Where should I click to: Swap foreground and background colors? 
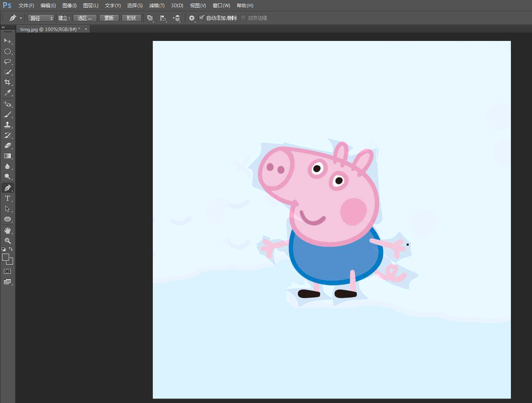click(11, 249)
